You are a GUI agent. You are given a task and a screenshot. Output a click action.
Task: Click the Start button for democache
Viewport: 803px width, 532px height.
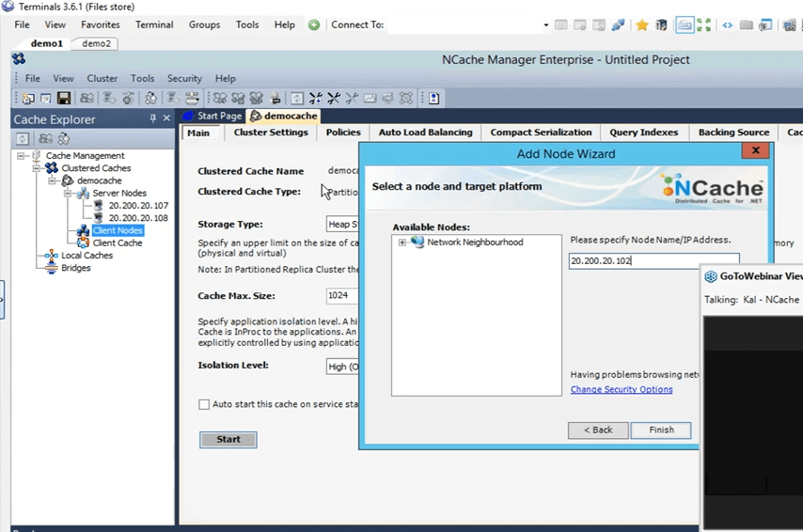[x=228, y=439]
